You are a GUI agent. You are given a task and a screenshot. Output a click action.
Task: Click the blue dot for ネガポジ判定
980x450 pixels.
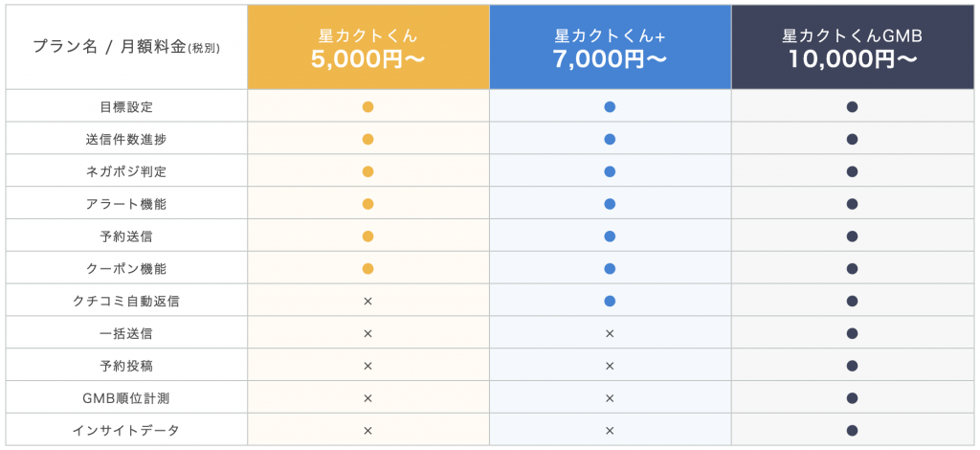pyautogui.click(x=610, y=171)
